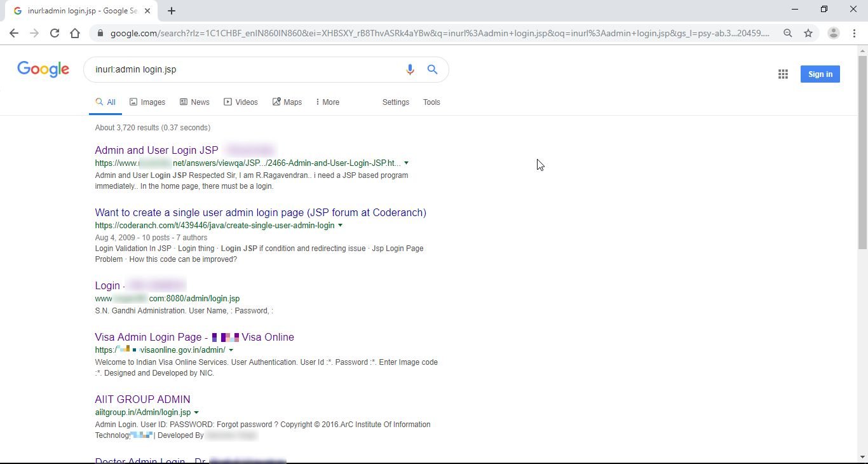Select the All results tab
This screenshot has height=464, width=868.
[105, 102]
